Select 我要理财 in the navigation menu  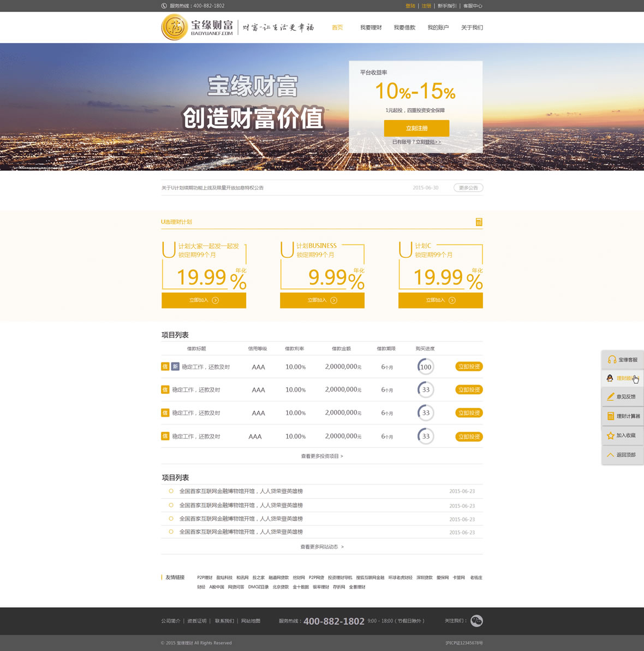[x=371, y=27]
